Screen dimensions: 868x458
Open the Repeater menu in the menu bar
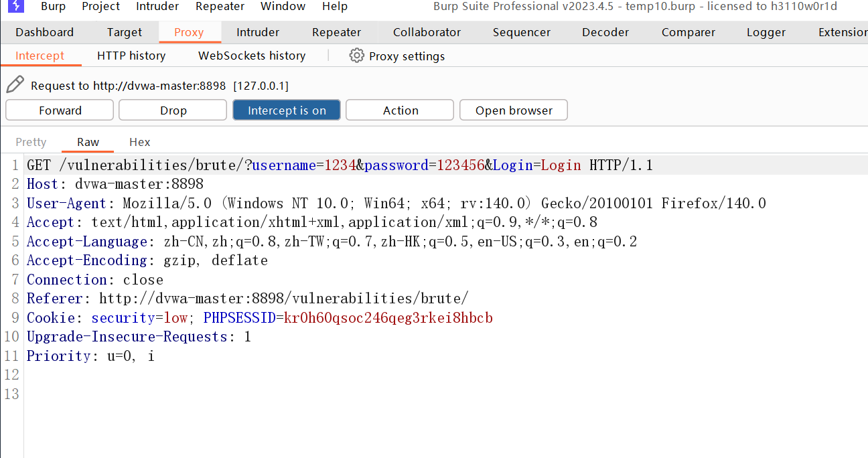point(220,7)
